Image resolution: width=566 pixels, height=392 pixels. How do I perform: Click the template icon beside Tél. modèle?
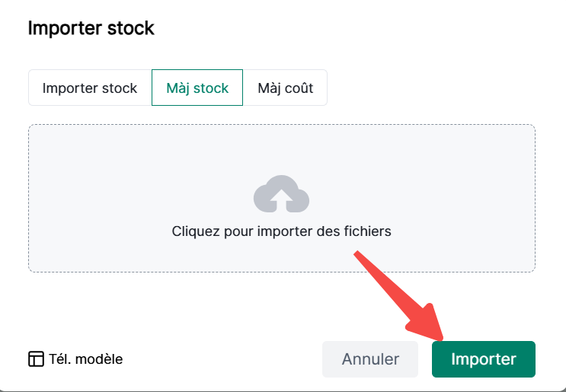[x=36, y=359]
